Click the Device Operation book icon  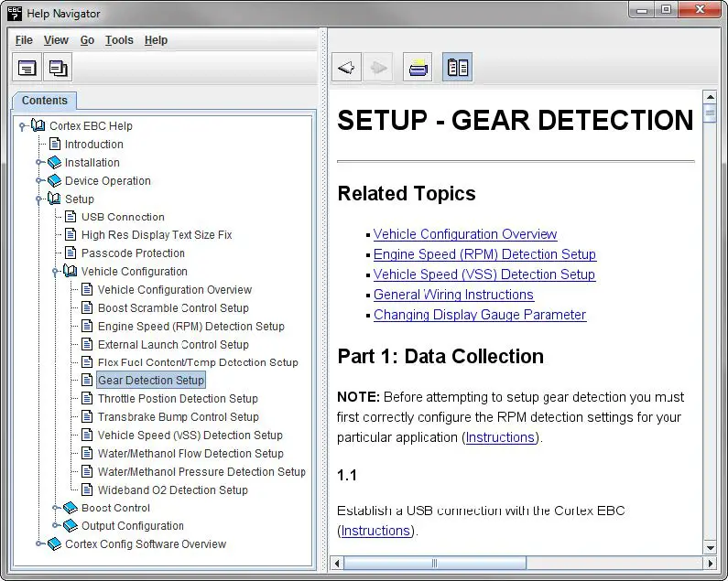(54, 180)
